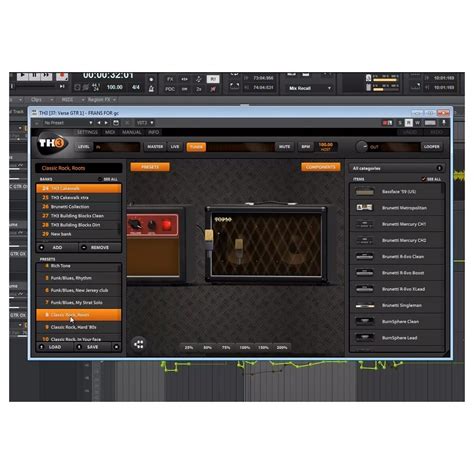Open the MIDI menu in TH3

[110, 132]
